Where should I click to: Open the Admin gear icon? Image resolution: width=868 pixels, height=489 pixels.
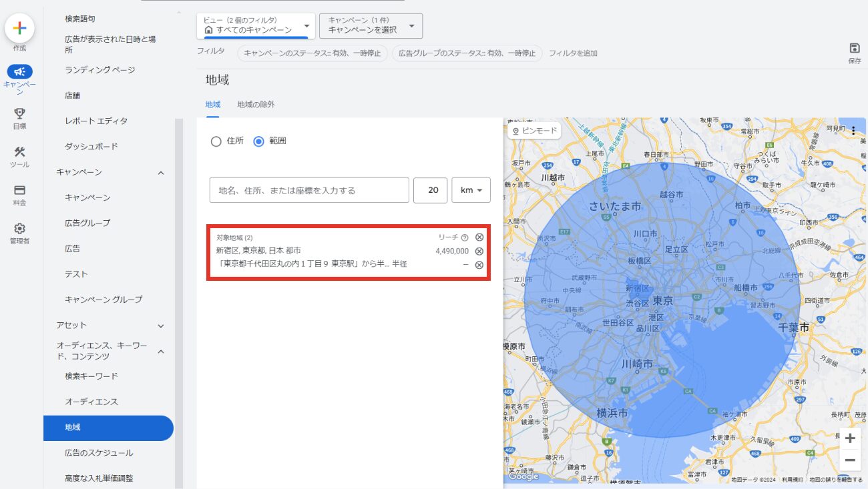click(x=19, y=228)
